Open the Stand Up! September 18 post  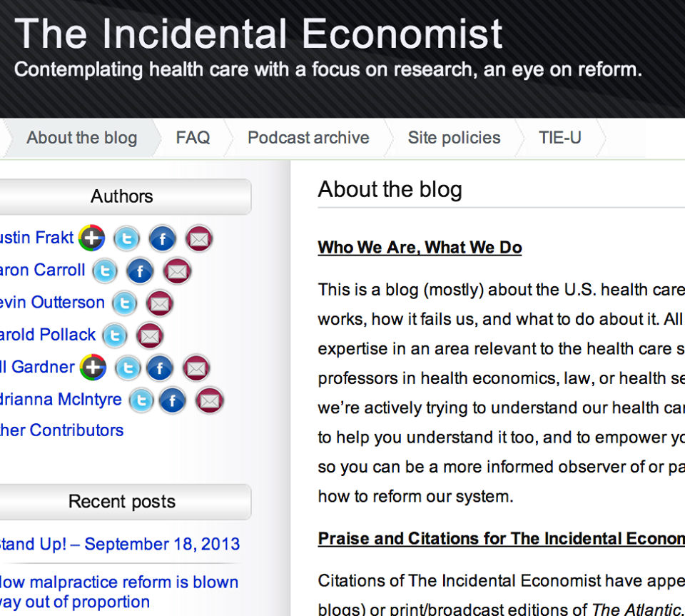tap(119, 544)
